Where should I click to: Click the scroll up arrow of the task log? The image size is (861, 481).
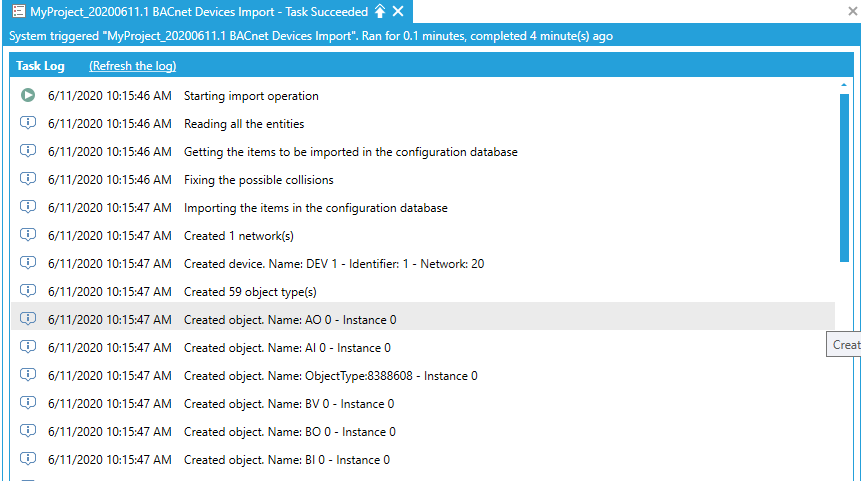pyautogui.click(x=845, y=86)
